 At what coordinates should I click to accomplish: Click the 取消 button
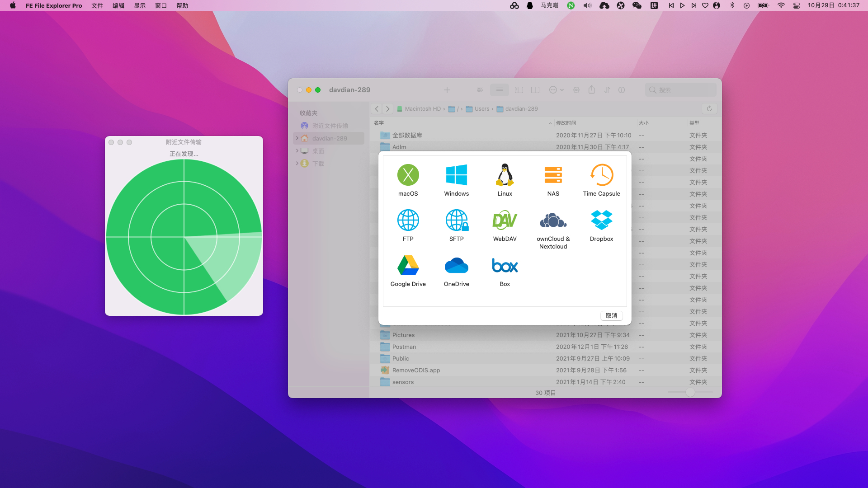611,316
